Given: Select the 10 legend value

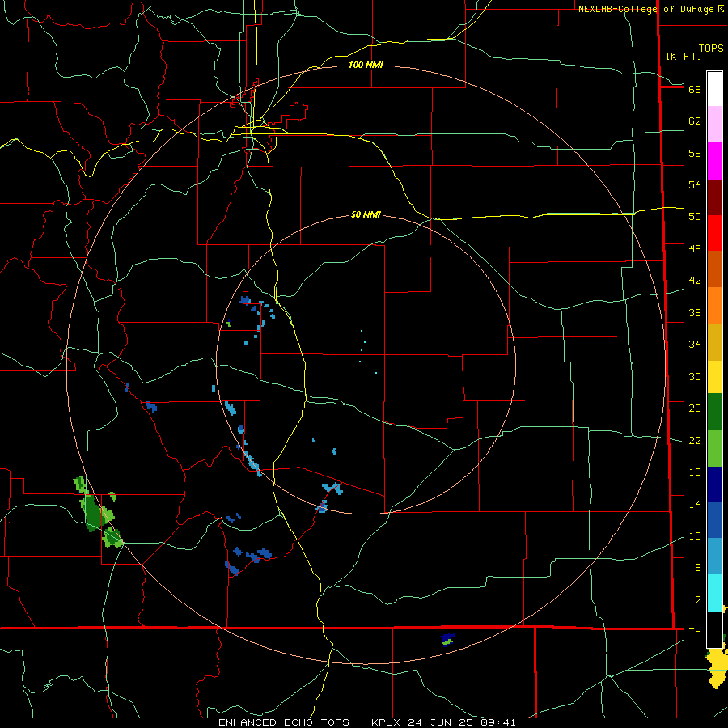Looking at the screenshot, I should click(x=695, y=536).
